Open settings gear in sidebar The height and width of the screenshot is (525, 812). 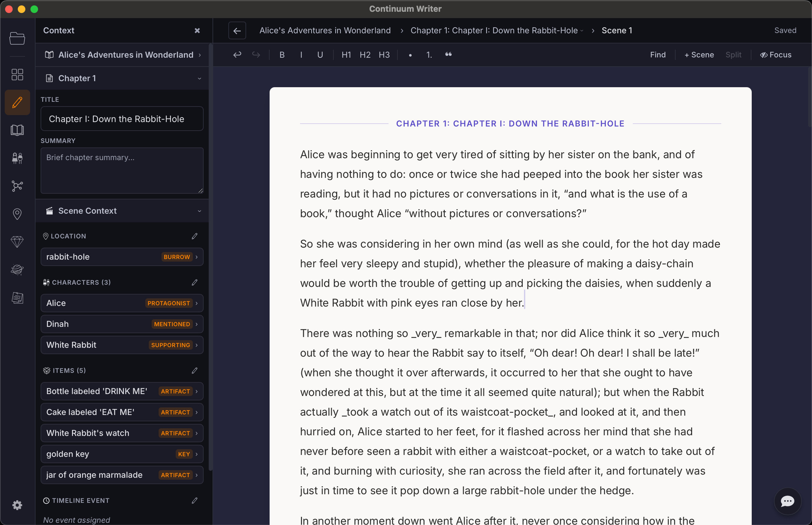click(x=17, y=505)
